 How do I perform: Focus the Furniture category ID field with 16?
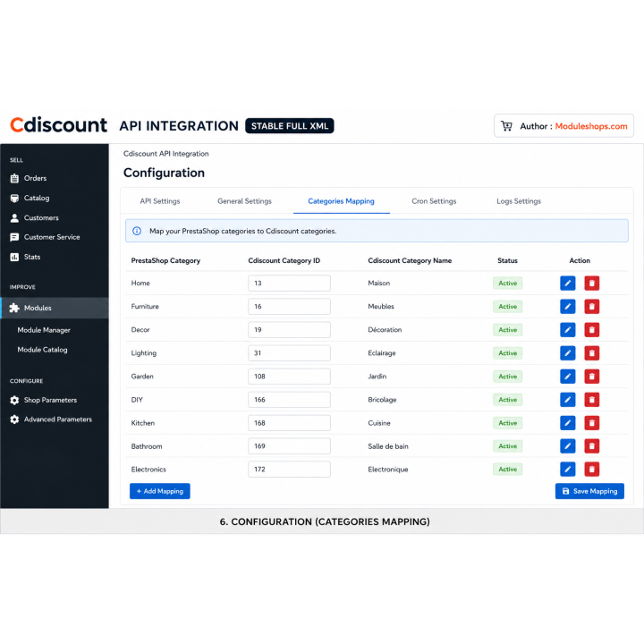coord(289,307)
